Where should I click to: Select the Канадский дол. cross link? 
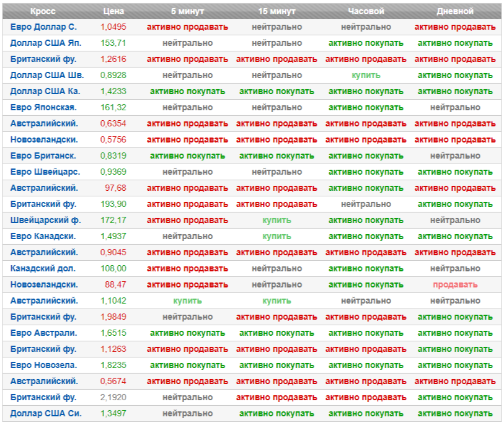pyautogui.click(x=43, y=268)
